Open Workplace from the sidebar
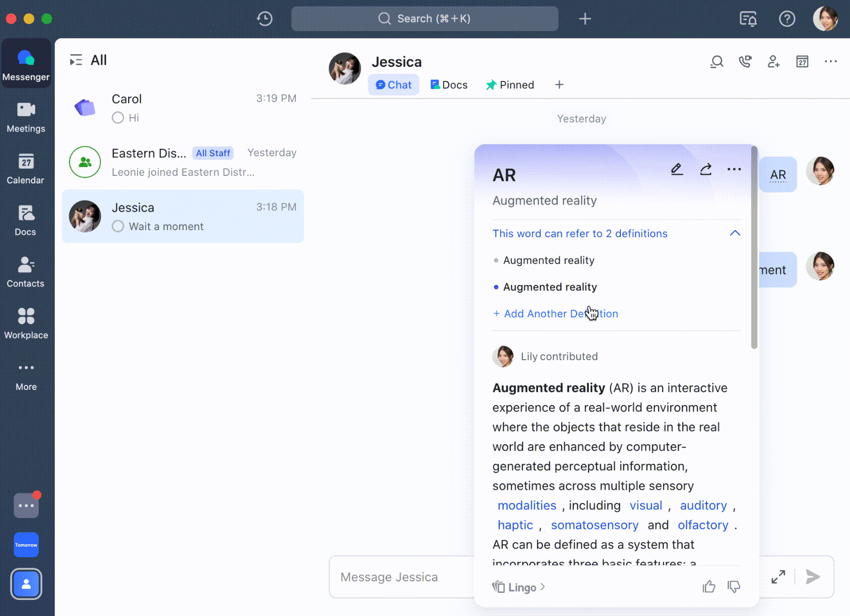 [x=26, y=324]
